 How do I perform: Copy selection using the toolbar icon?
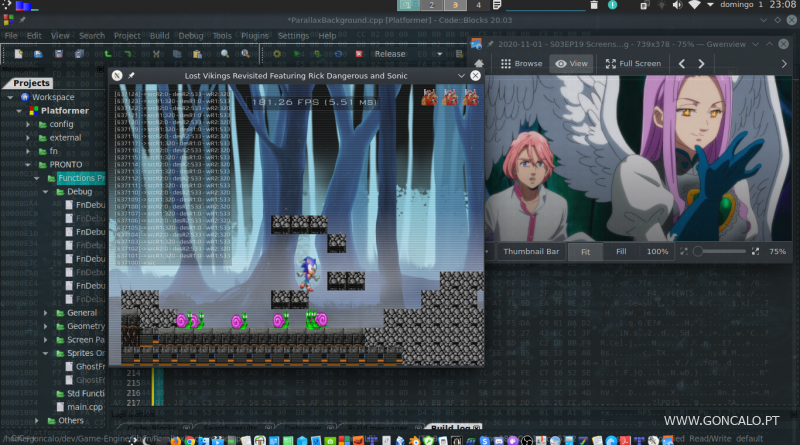tap(177, 54)
